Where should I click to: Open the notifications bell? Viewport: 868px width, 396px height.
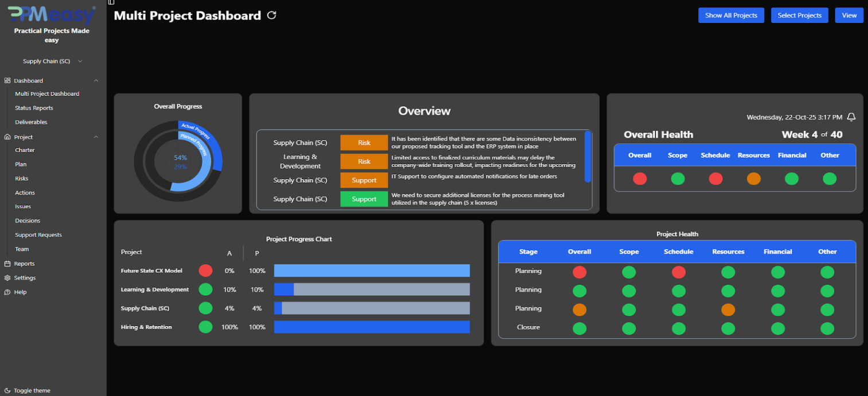(851, 117)
